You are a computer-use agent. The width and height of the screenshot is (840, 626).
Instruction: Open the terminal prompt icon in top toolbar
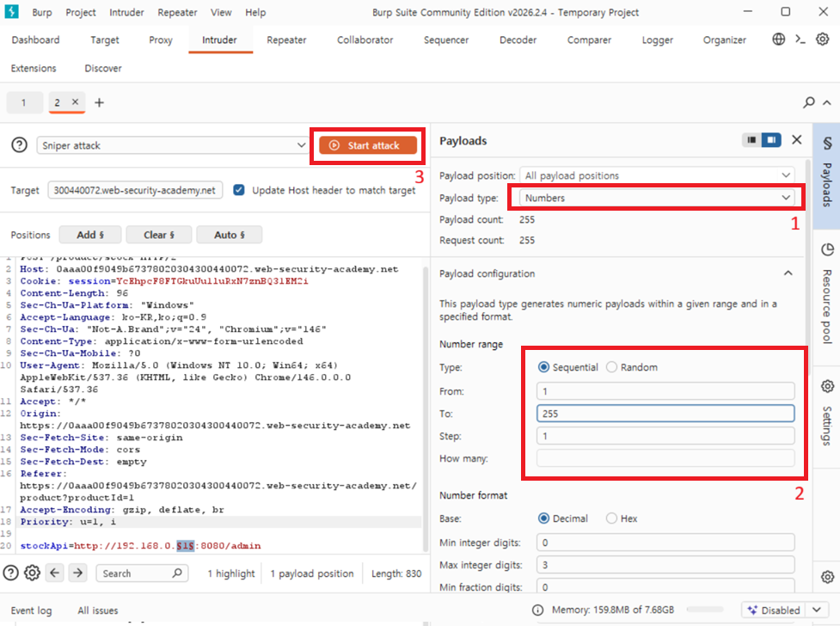click(800, 40)
